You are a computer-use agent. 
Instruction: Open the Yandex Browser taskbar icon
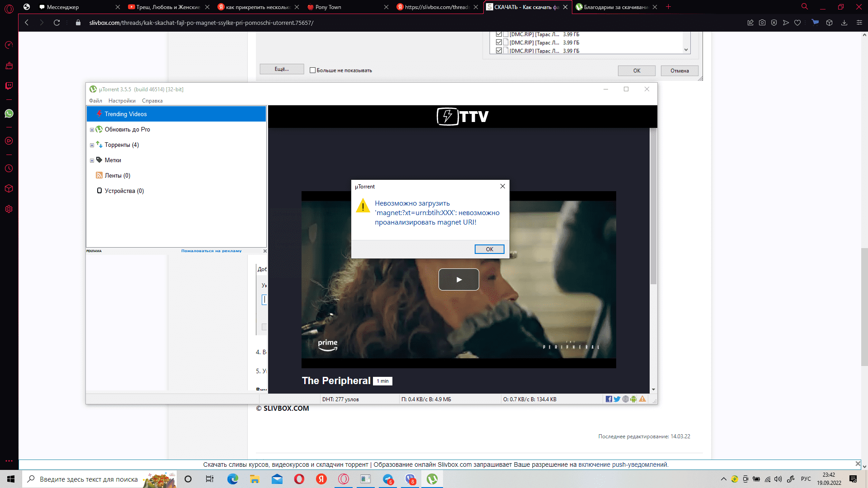321,479
